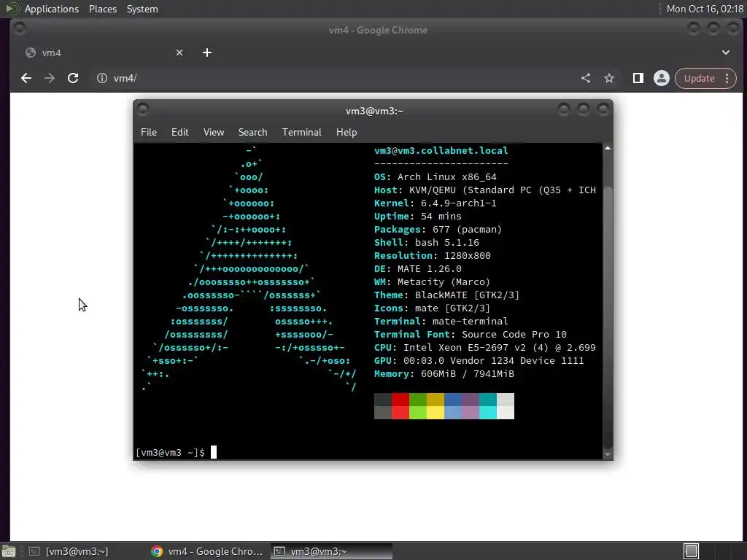
Task: Go back in Chrome history
Action: [x=26, y=78]
